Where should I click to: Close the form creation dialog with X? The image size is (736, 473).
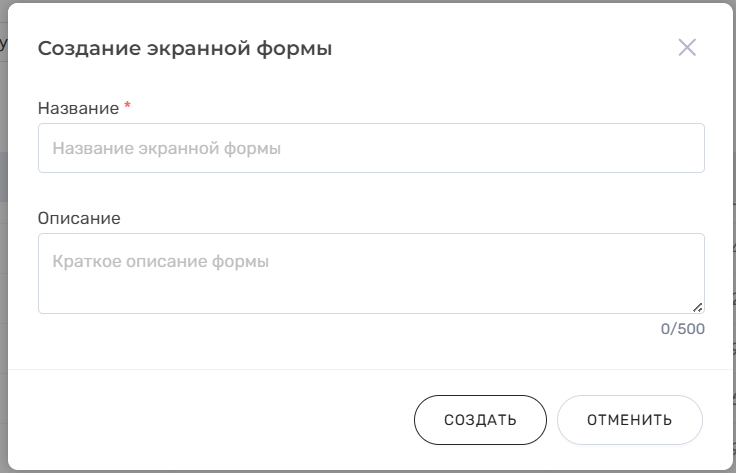point(686,47)
